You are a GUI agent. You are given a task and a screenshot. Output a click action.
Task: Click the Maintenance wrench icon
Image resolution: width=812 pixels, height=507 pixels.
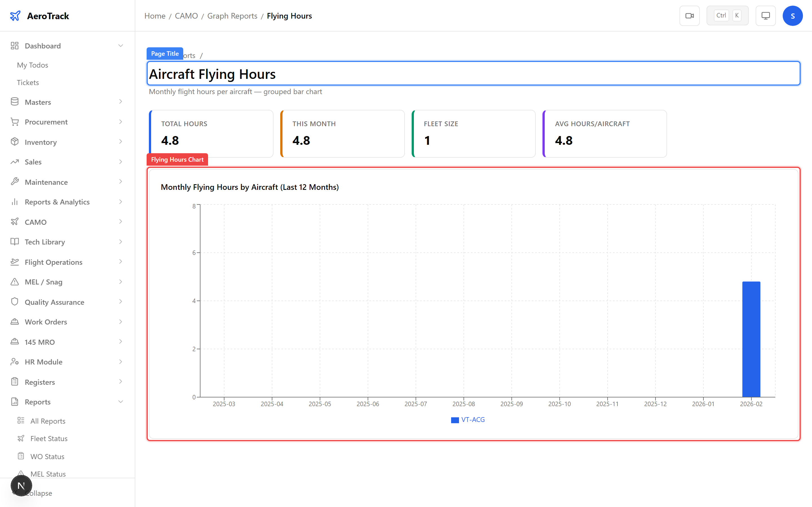[14, 182]
